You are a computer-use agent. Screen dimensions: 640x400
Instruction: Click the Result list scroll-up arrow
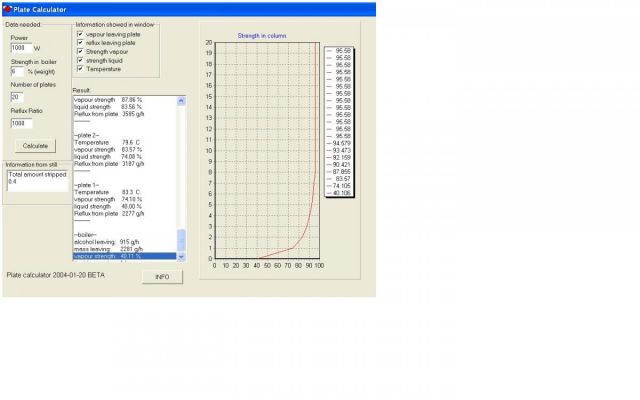181,100
